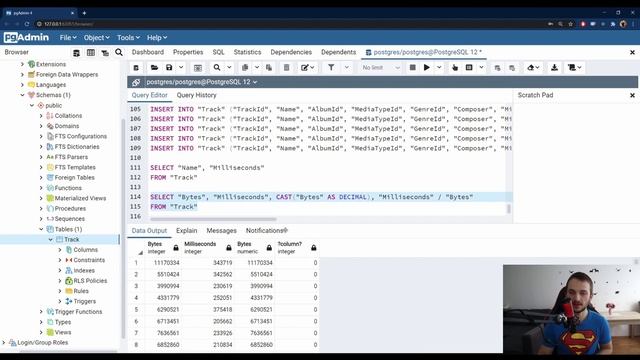Switch to the Messages tab
Viewport: 640px width, 360px height.
[x=221, y=231]
